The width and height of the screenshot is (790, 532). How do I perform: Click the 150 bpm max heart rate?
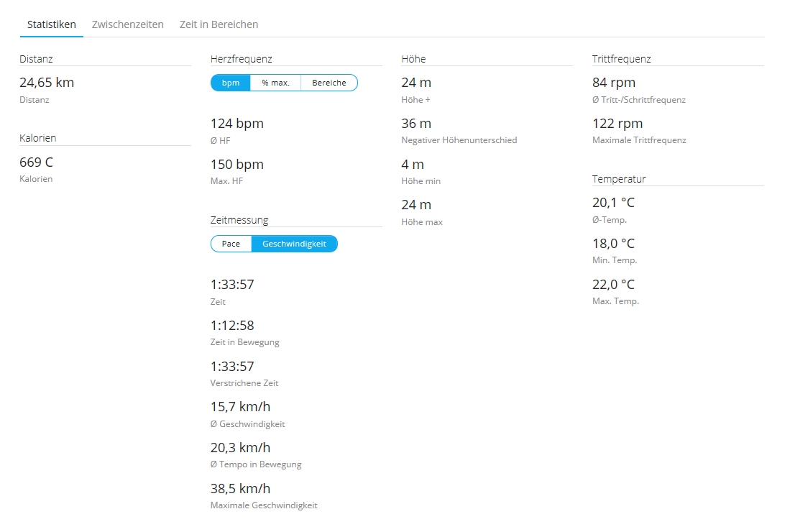point(236,164)
